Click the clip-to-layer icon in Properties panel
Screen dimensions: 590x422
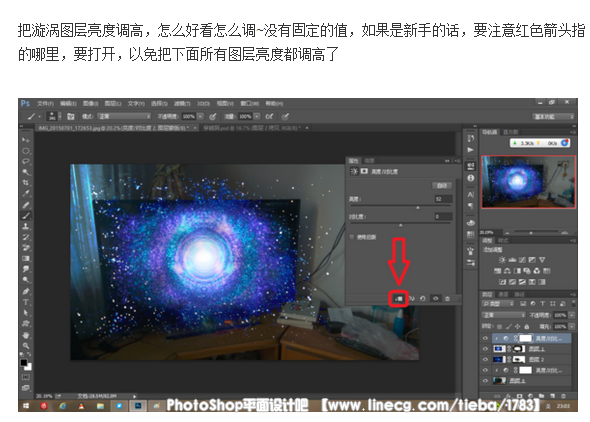point(398,299)
